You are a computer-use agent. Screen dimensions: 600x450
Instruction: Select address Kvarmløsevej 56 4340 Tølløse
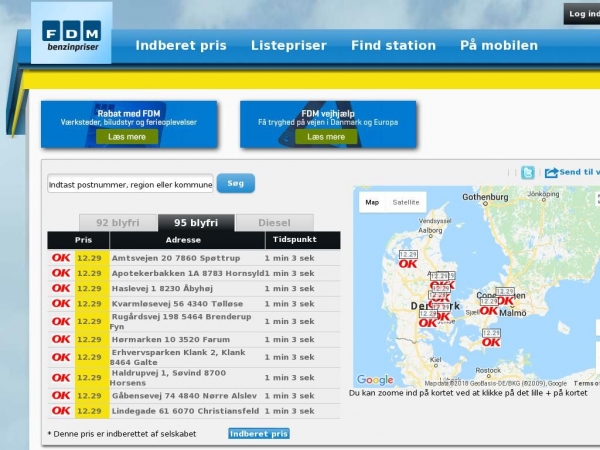[177, 304]
